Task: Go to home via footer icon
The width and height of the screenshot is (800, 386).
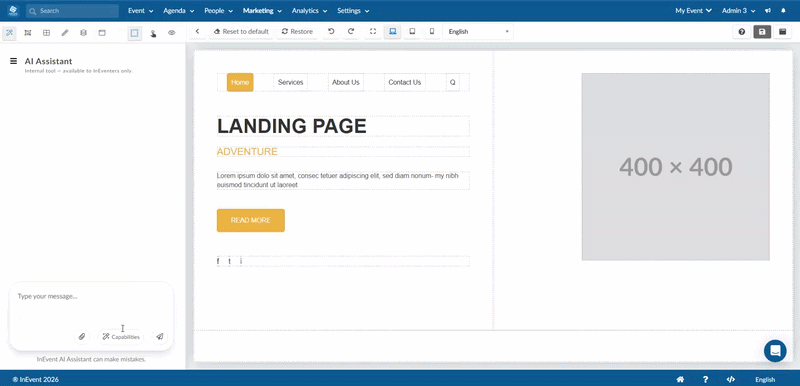Action: (680, 379)
